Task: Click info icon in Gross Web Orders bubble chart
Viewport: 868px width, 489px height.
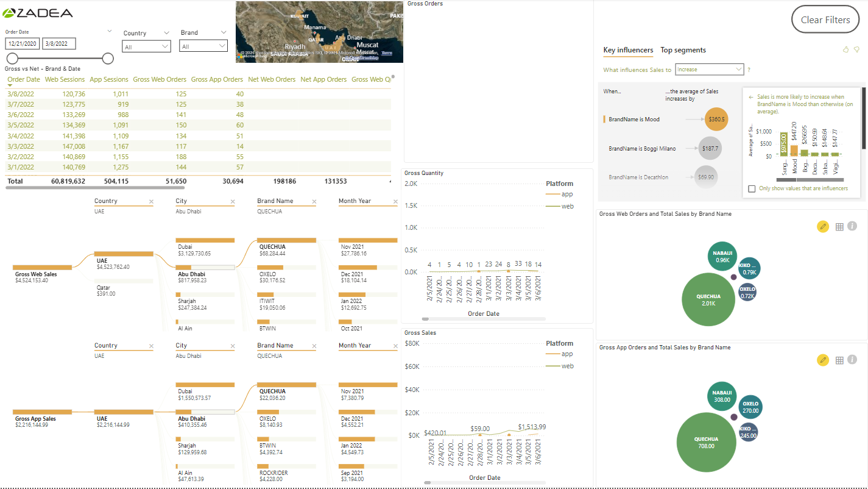Action: click(x=852, y=226)
